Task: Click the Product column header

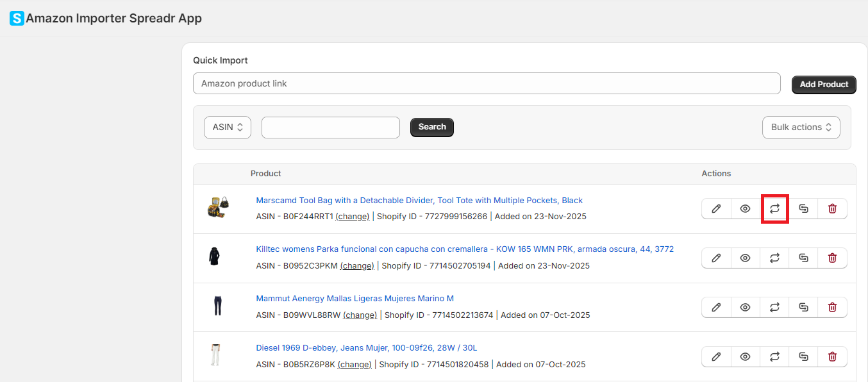Action: tap(266, 174)
